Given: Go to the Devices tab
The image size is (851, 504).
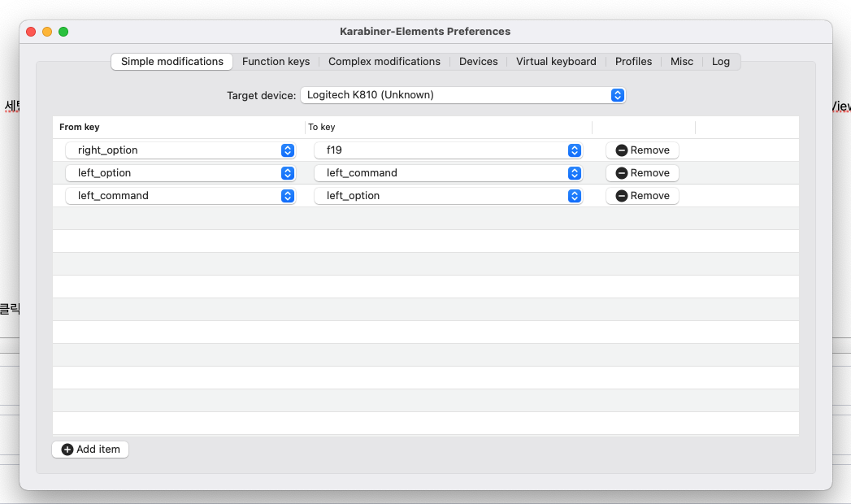Looking at the screenshot, I should click(478, 62).
